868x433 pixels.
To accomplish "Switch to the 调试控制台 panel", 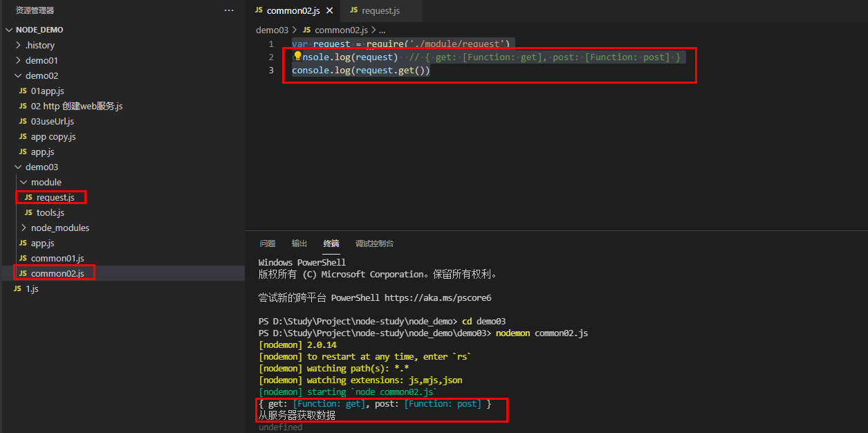I will point(373,243).
